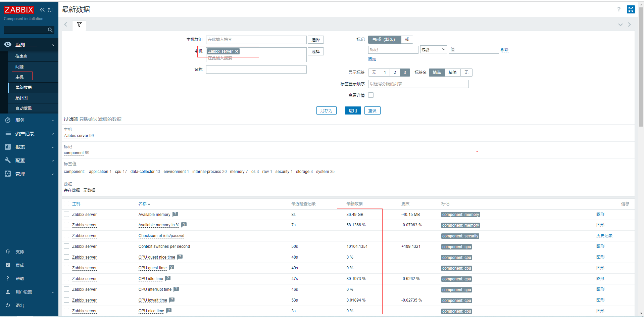Hide sidebar using the square toggle icon

(x=50, y=10)
